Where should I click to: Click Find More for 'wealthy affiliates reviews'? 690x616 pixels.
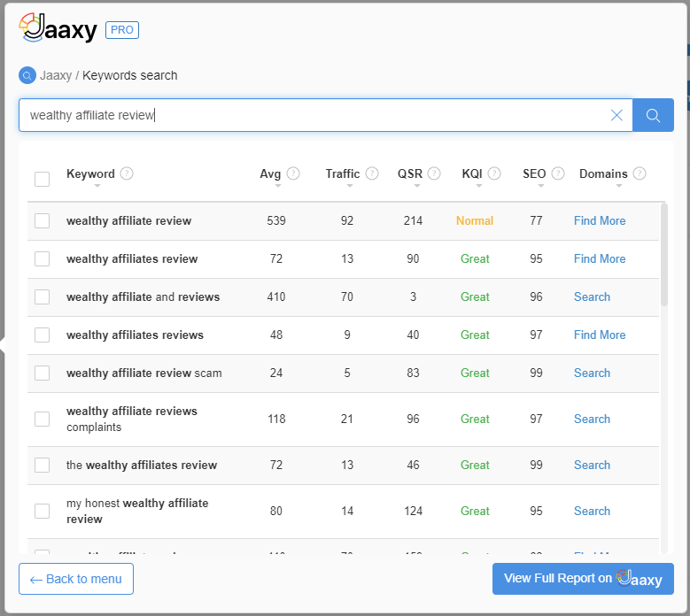(x=600, y=335)
